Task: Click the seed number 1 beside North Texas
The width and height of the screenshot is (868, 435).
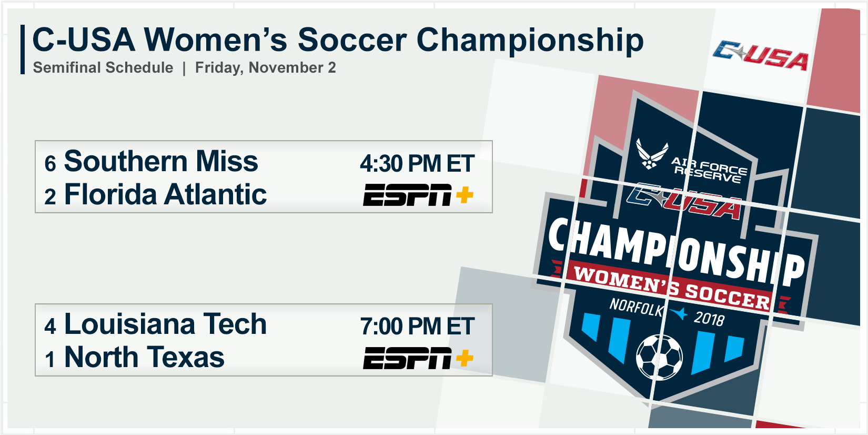Action: [50, 360]
